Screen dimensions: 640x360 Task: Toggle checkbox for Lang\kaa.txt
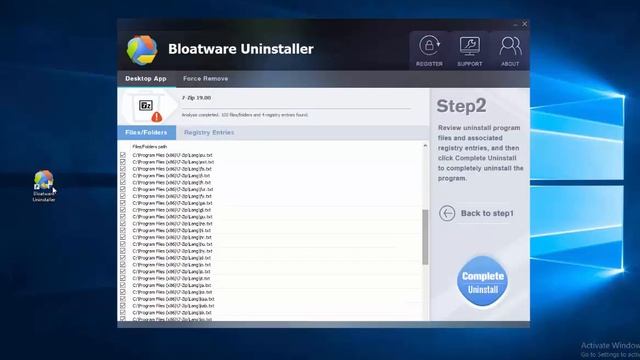[123, 299]
